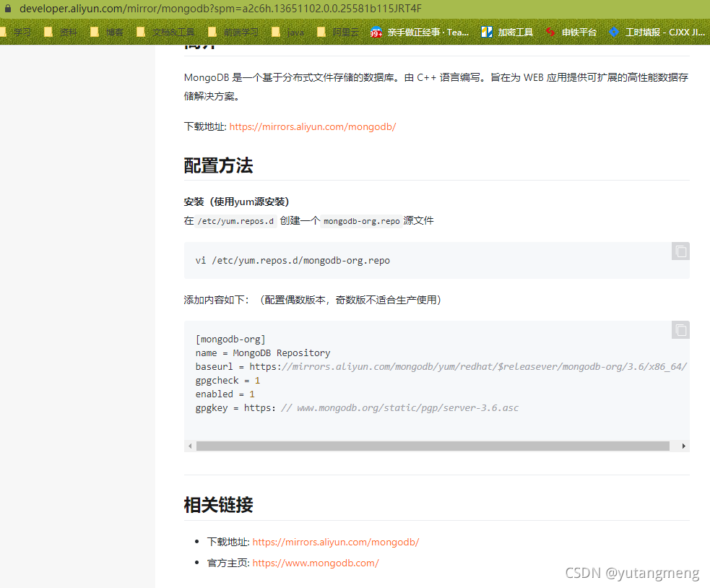Open the 亲手做正经事 Tea bookmark
710x588 pixels.
[420, 33]
